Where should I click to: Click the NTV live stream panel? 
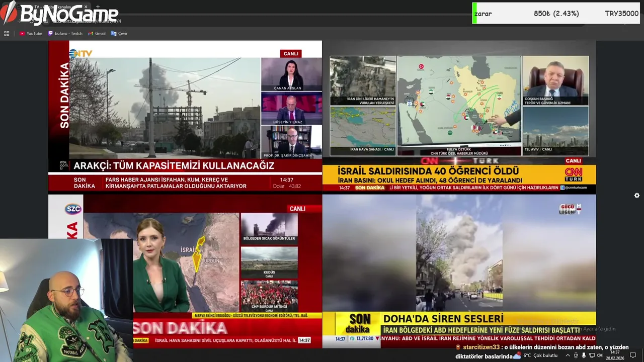coord(185,116)
